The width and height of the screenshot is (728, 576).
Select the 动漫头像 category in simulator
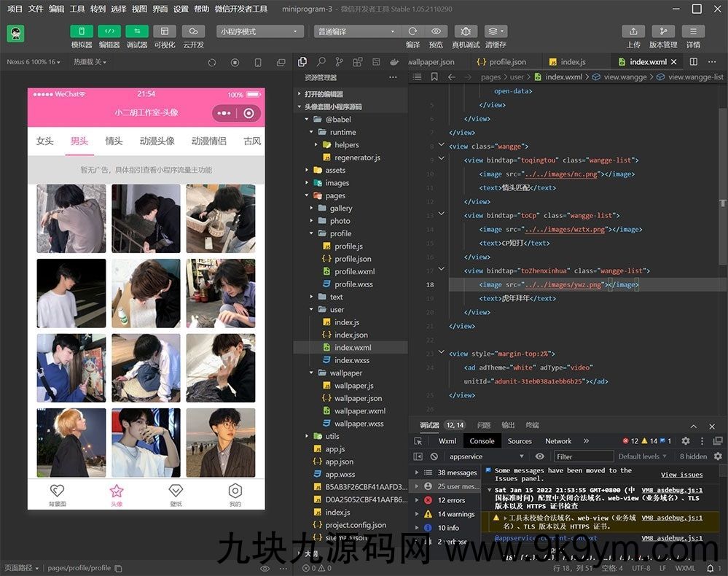[x=157, y=141]
